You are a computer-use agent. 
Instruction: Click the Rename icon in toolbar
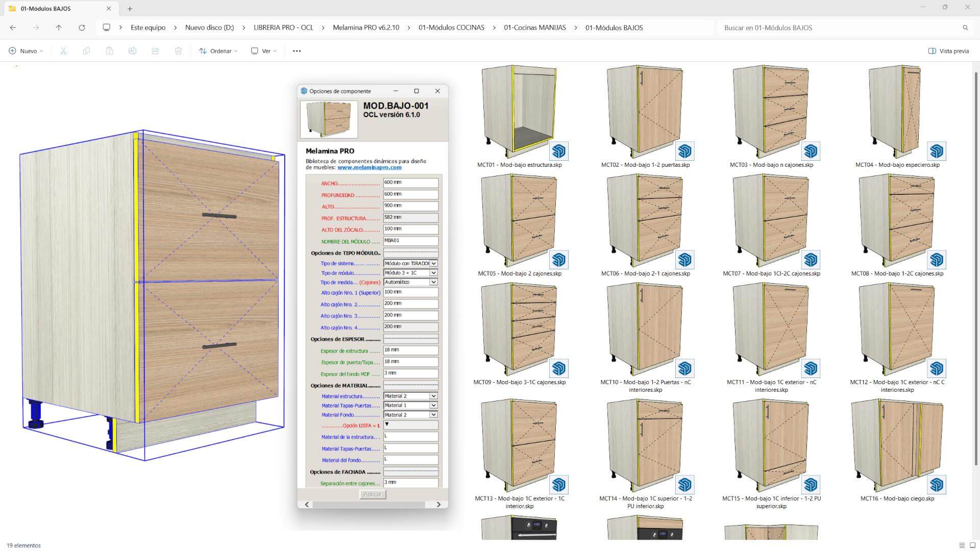[x=132, y=51]
